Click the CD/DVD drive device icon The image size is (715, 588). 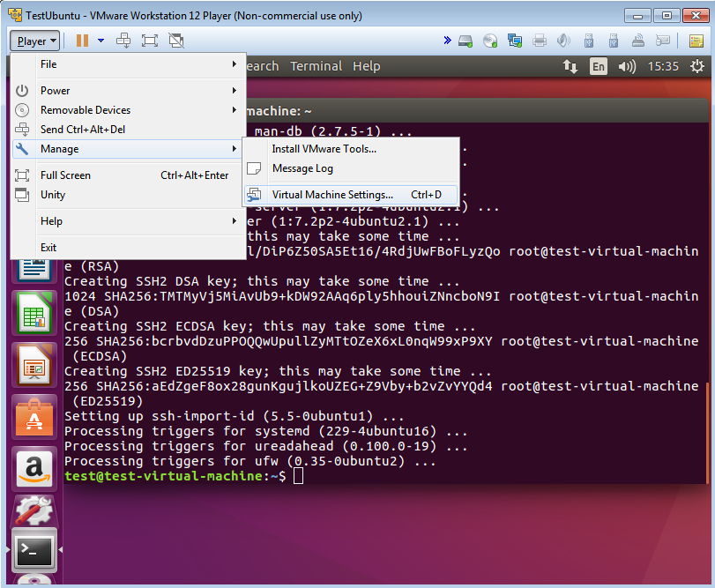pyautogui.click(x=490, y=41)
